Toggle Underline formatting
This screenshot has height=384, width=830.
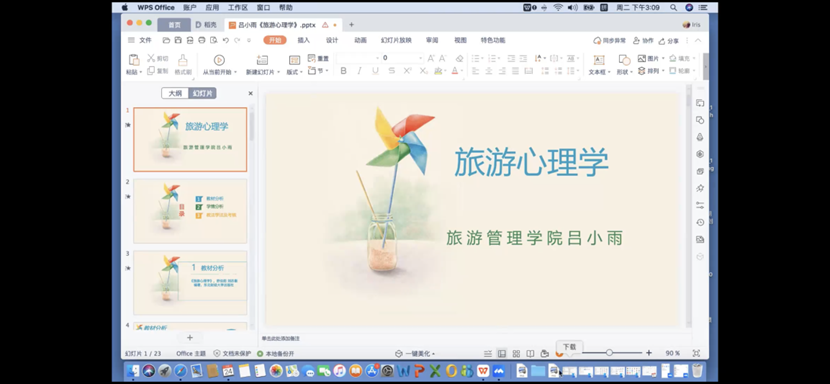[x=375, y=71]
